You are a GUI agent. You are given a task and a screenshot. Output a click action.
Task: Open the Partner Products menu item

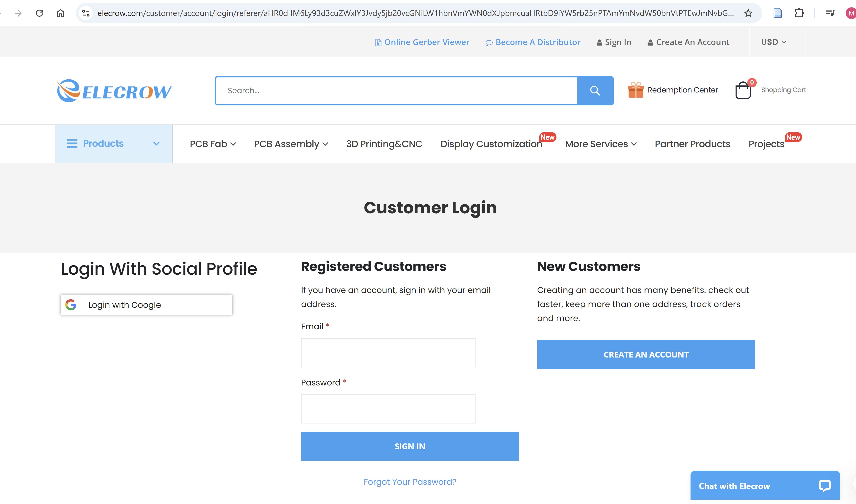pos(692,144)
